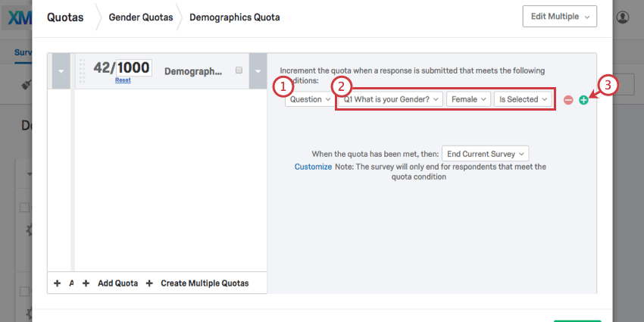Go to Quotas breadcrumb

coord(65,17)
